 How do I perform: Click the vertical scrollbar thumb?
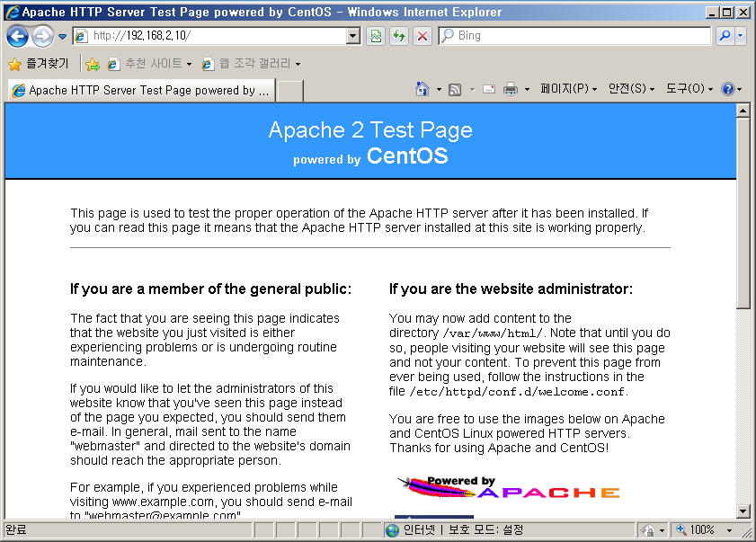743,213
